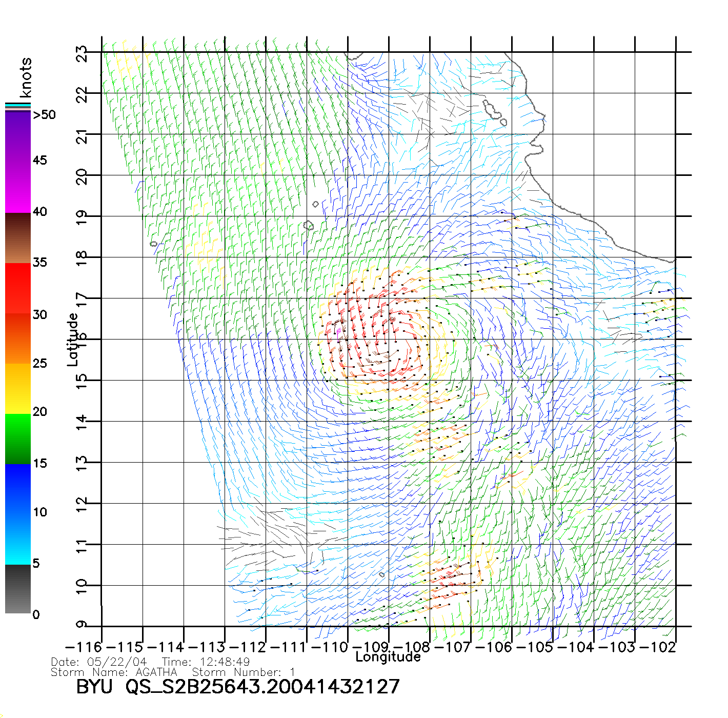The height and width of the screenshot is (718, 728).
Task: Click the -116 longitude tick label
Action: tap(84, 647)
